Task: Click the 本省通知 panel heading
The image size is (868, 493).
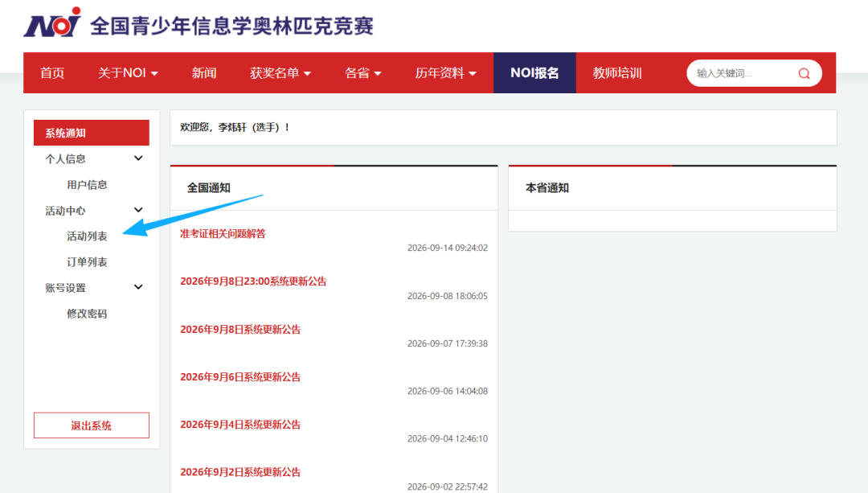Action: pos(547,187)
